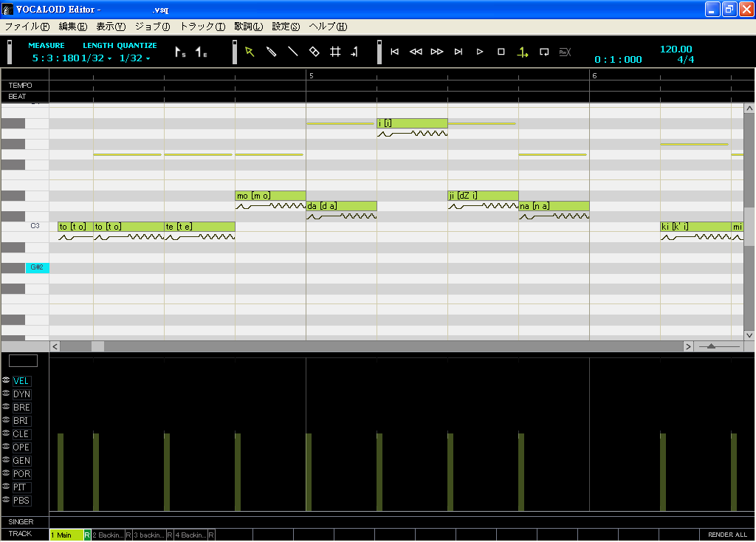
Task: Click the start marker icon
Action: (x=180, y=52)
